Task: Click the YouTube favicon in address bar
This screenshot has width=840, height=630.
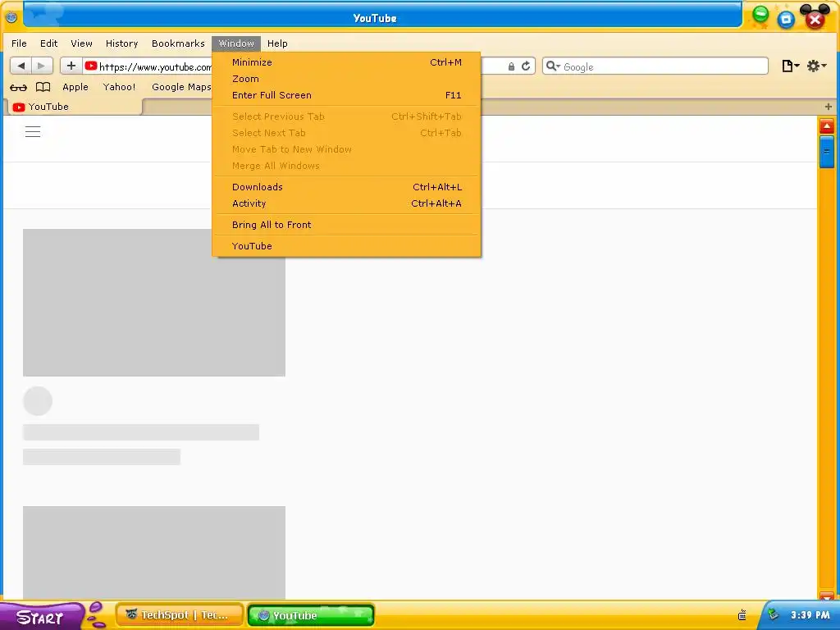Action: (90, 66)
